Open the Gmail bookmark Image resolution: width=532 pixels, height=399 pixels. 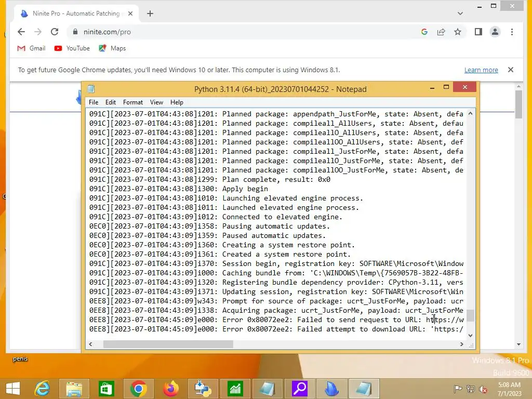[31, 48]
